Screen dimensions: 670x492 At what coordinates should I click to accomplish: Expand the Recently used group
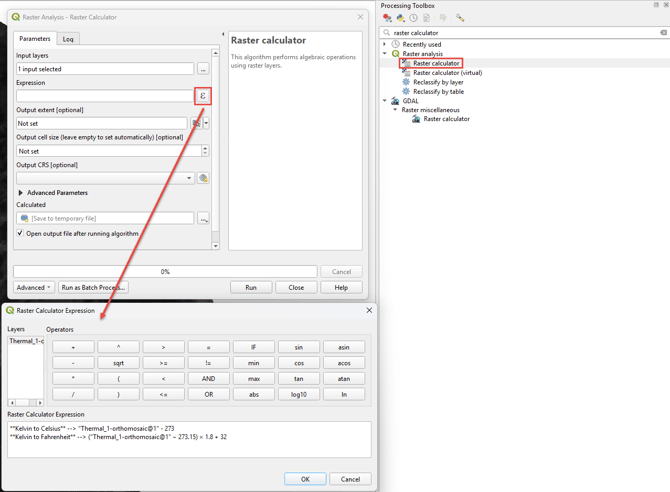[x=385, y=44]
